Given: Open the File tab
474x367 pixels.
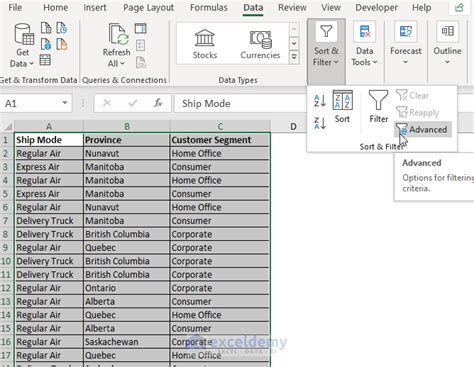Looking at the screenshot, I should pyautogui.click(x=15, y=7).
